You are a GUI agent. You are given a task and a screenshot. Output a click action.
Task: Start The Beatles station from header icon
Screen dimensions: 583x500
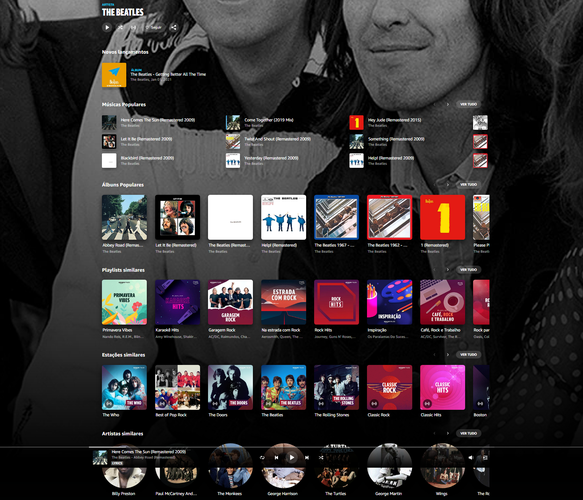click(133, 27)
